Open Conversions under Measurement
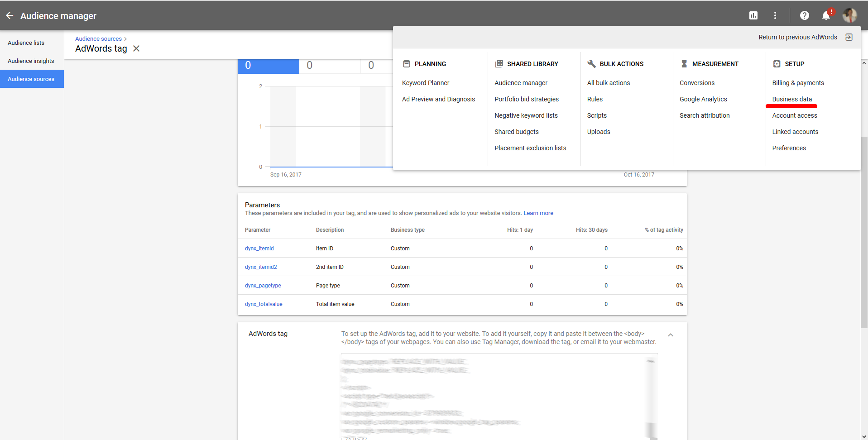 697,83
